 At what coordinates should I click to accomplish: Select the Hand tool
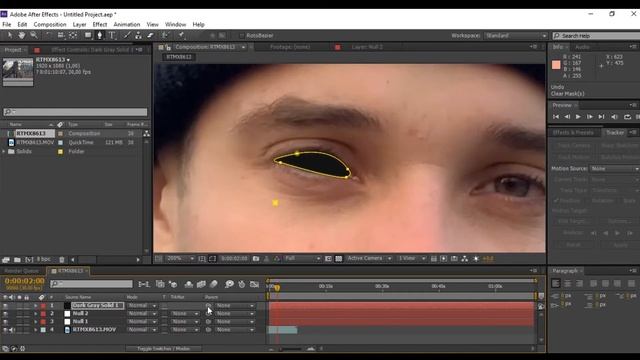coord(22,36)
